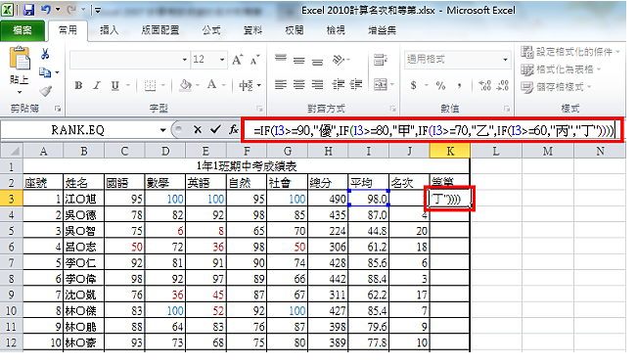Open 剪貼簿 dialog launcher
Viewport: 637px width, 364px height.
[x=58, y=109]
